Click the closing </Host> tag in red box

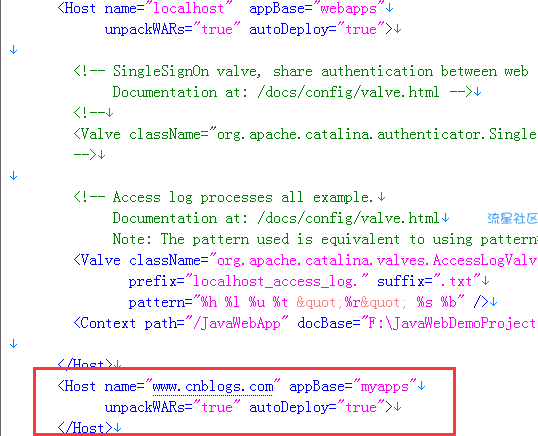click(x=85, y=428)
